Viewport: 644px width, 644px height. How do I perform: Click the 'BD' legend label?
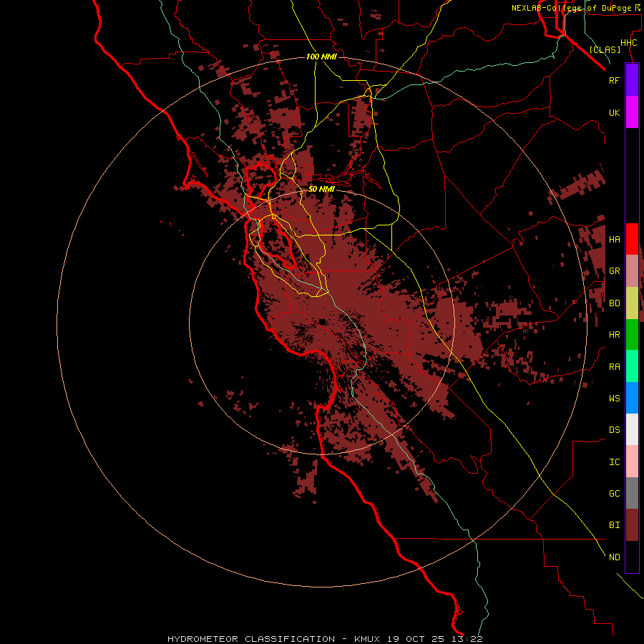coord(614,303)
